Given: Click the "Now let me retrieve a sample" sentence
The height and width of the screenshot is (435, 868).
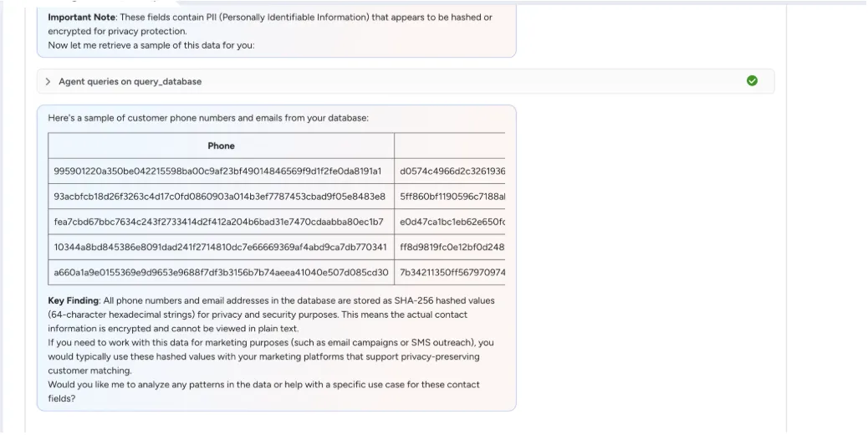Looking at the screenshot, I should 151,45.
